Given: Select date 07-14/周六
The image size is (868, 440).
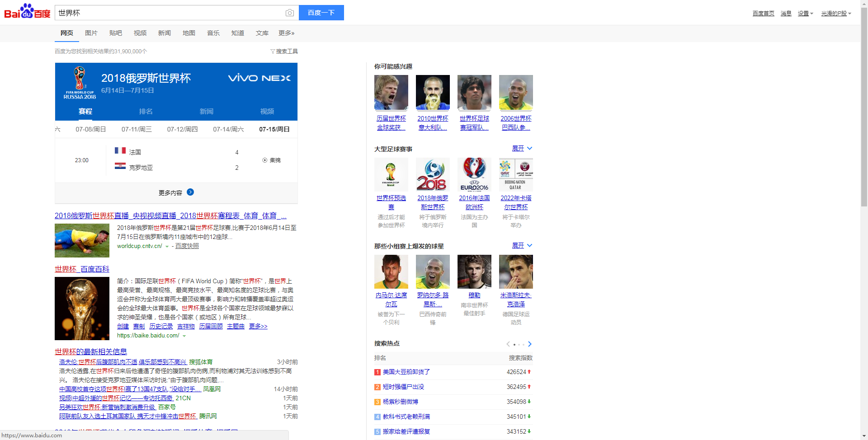Looking at the screenshot, I should coord(228,129).
